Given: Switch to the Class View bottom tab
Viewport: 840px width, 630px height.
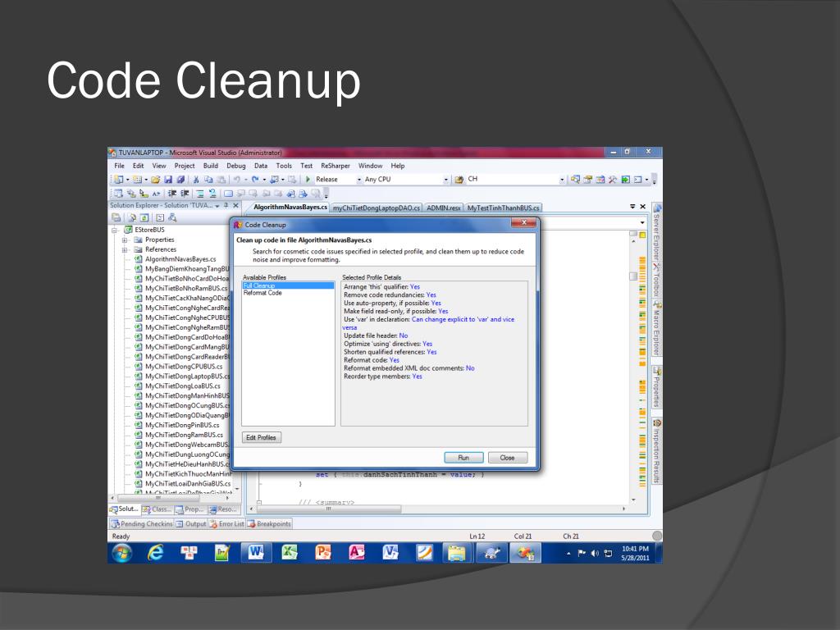Looking at the screenshot, I should coord(157,509).
